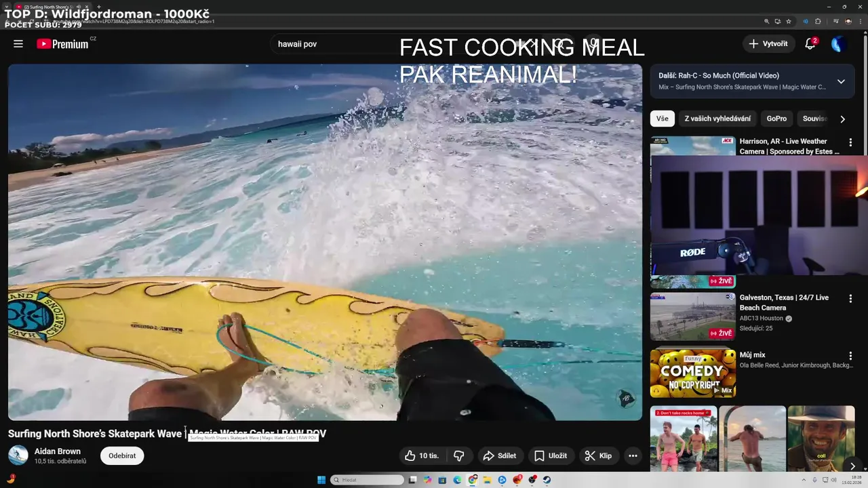Image resolution: width=868 pixels, height=488 pixels.
Task: Click Vytvořit create button
Action: (769, 43)
